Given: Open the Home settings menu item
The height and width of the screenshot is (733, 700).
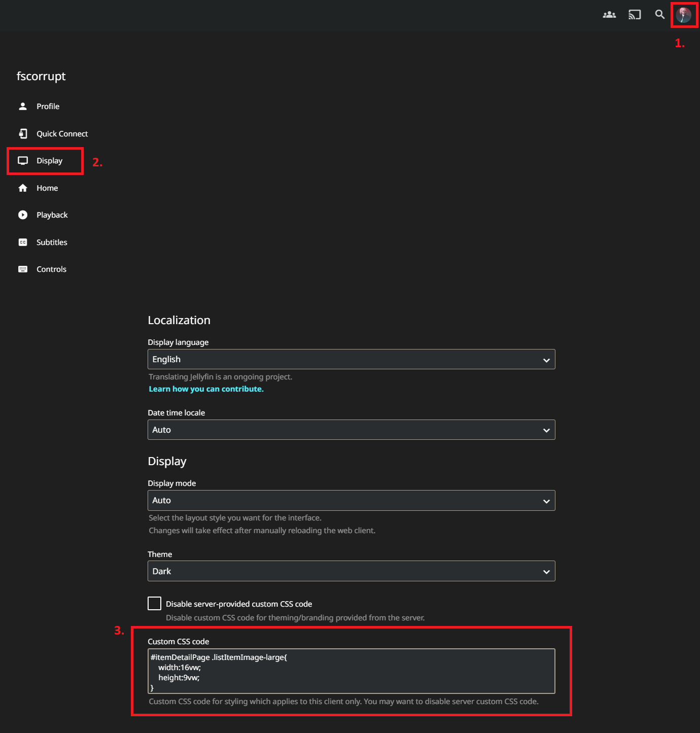Looking at the screenshot, I should pos(47,188).
